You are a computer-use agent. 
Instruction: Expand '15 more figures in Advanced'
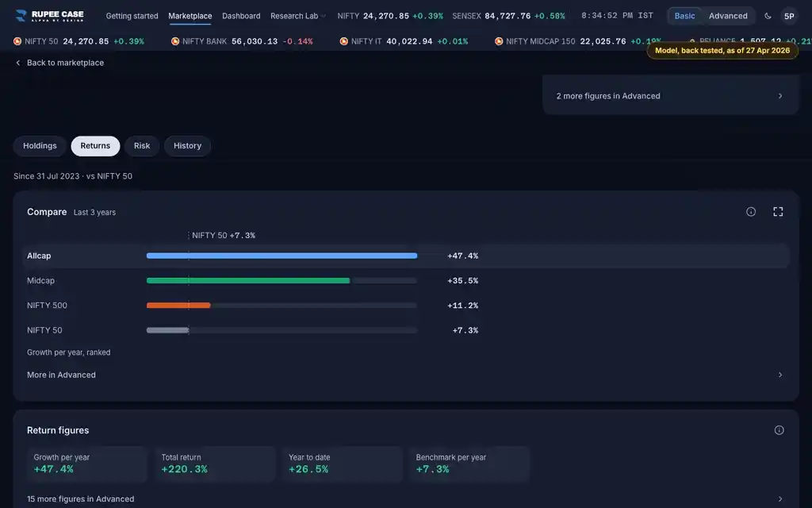405,498
